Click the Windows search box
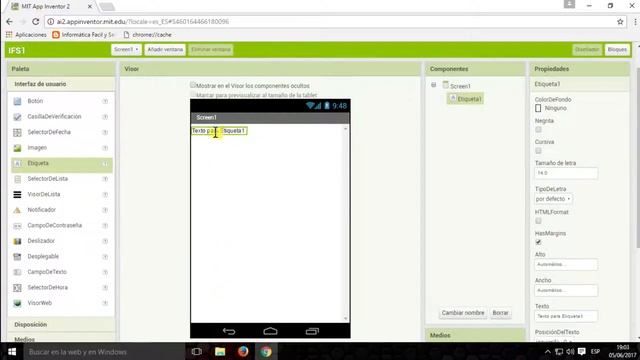 pos(104,351)
